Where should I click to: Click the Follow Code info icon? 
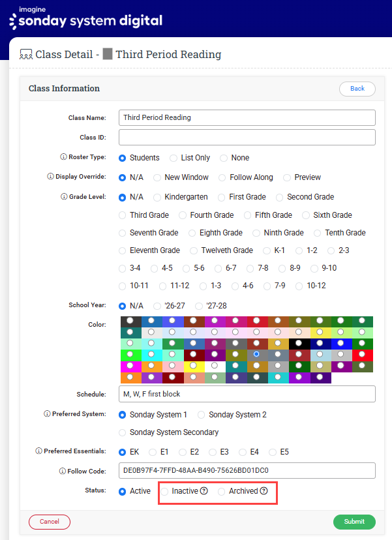pyautogui.click(x=63, y=471)
